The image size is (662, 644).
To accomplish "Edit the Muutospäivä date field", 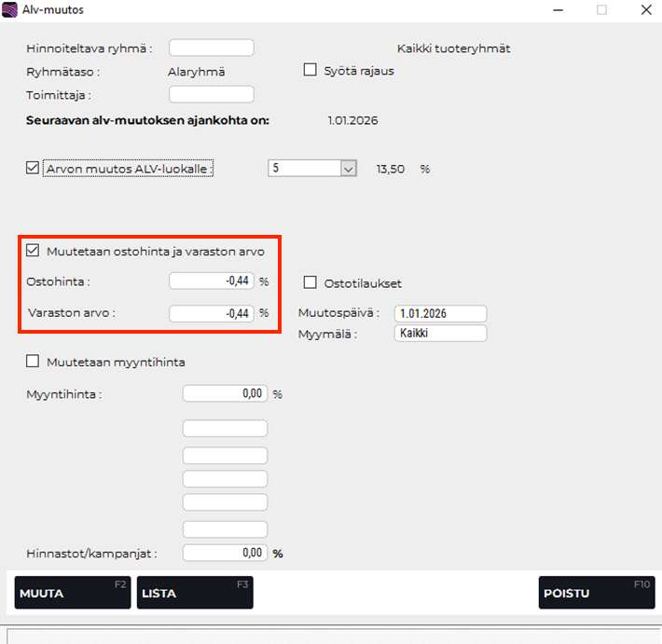I will pyautogui.click(x=440, y=313).
